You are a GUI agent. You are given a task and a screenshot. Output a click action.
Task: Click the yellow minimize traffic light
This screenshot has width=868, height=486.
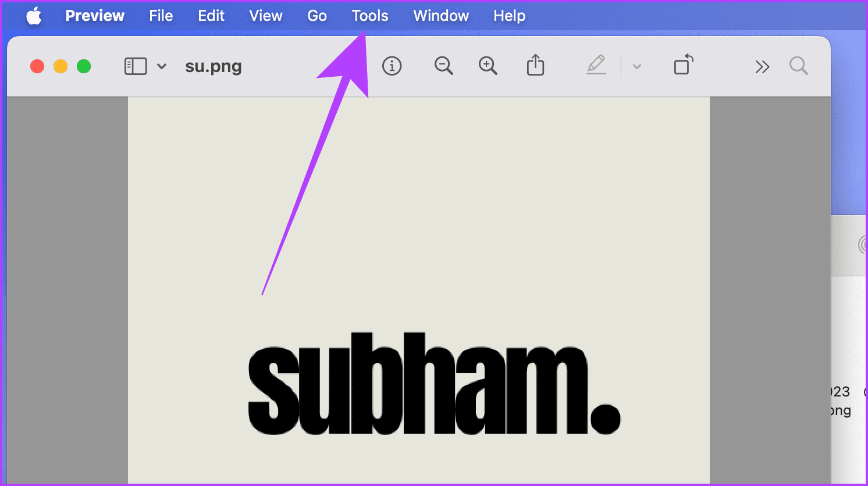pyautogui.click(x=60, y=66)
